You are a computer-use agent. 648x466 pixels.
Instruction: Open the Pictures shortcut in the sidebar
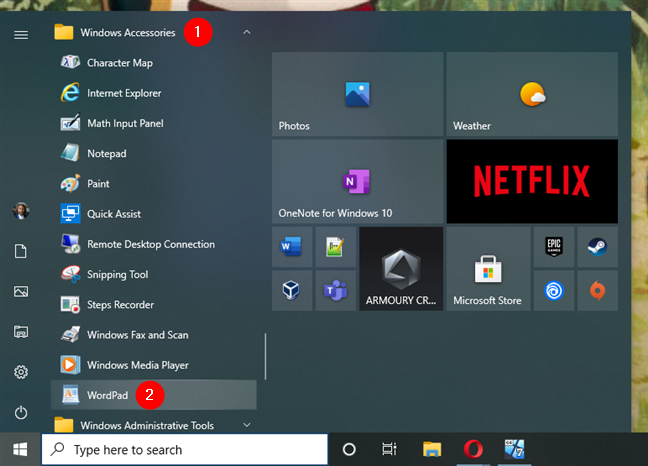tap(21, 292)
